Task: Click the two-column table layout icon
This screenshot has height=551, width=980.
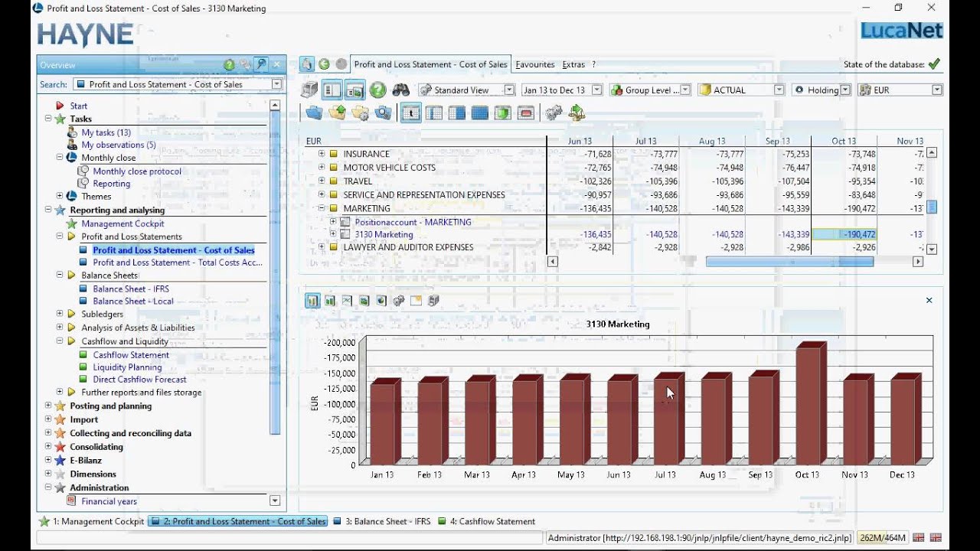Action: 434,113
